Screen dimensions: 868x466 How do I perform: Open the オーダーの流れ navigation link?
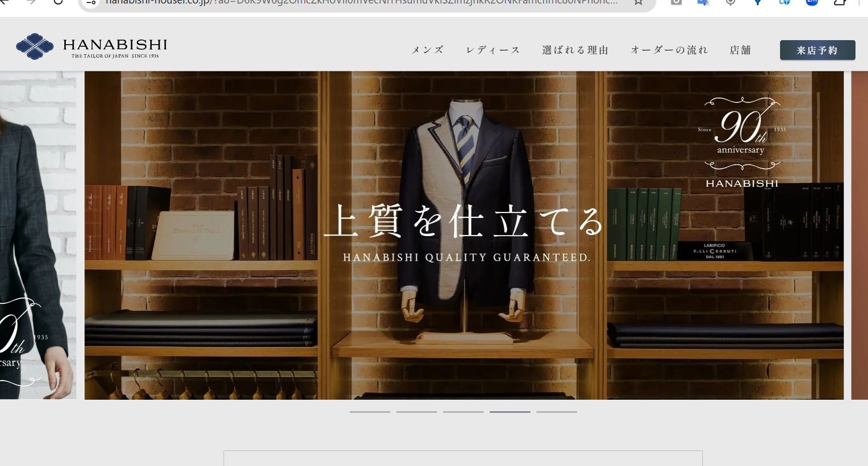669,50
